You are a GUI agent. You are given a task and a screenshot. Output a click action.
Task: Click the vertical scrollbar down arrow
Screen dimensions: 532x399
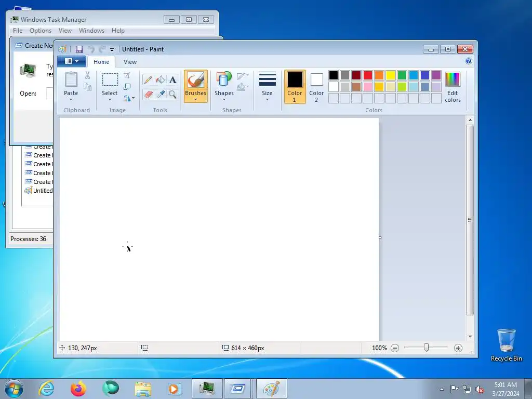pos(470,336)
